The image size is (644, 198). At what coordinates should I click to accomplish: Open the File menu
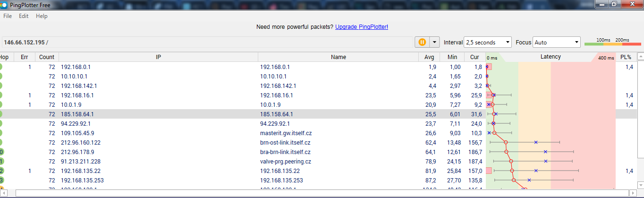tap(8, 16)
